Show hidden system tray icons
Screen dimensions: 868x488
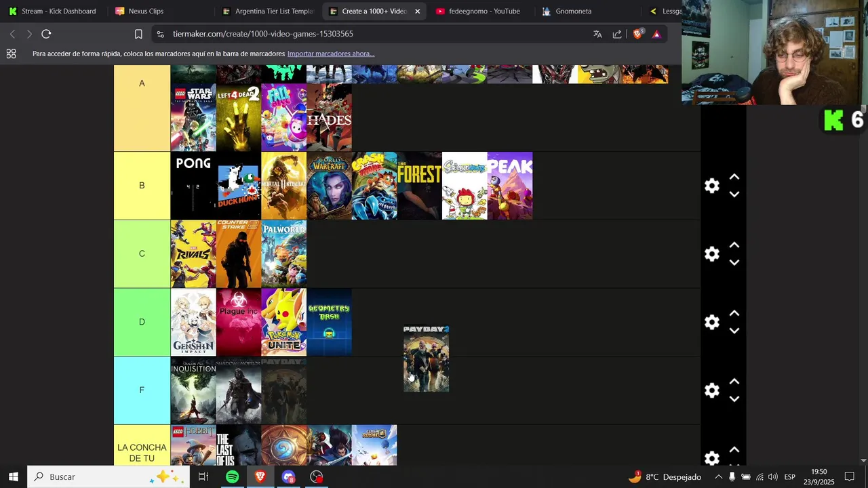click(x=718, y=476)
